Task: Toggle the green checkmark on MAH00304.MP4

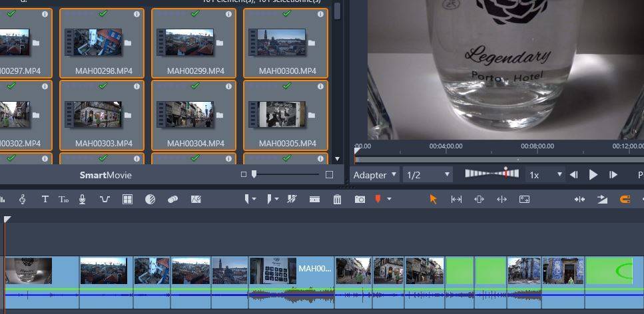Action: coord(194,86)
